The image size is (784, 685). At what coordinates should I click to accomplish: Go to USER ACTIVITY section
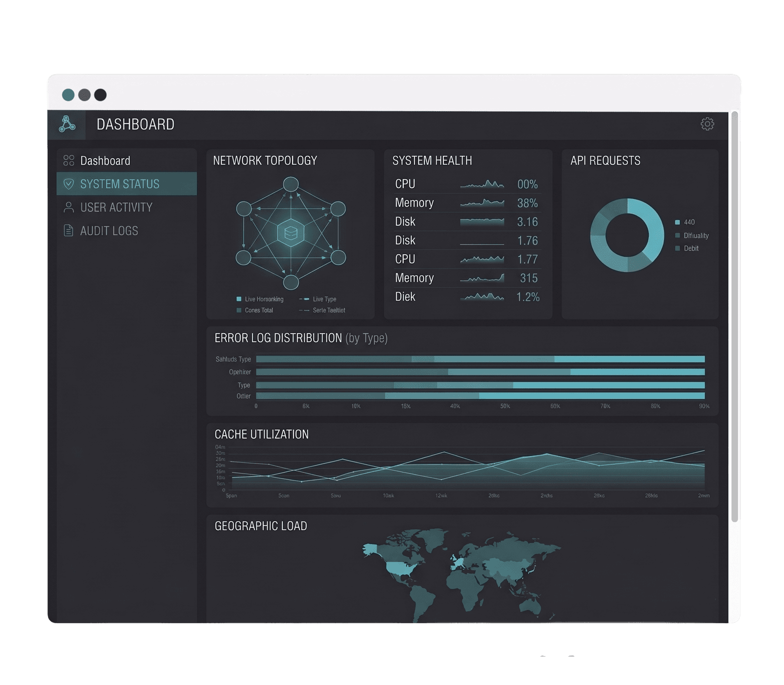[126, 207]
